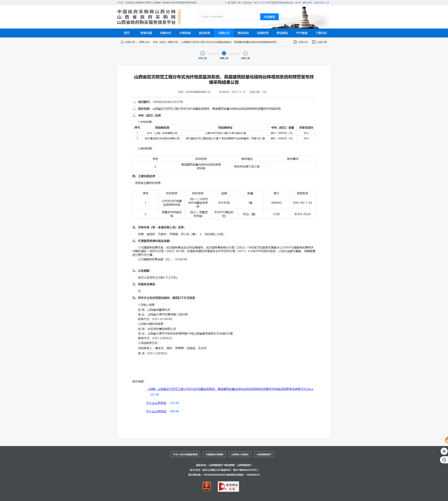Click 采购公告 breadcrumb link
Screen dimensions: 448x501
[x=130, y=42]
